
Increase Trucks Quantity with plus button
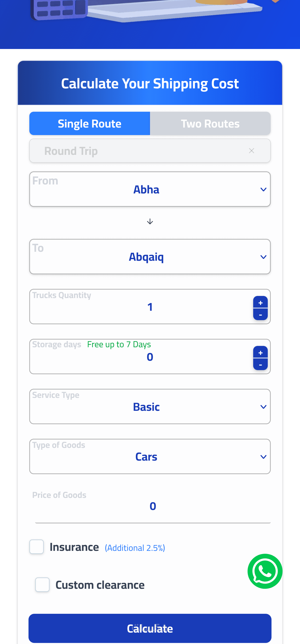tap(260, 302)
